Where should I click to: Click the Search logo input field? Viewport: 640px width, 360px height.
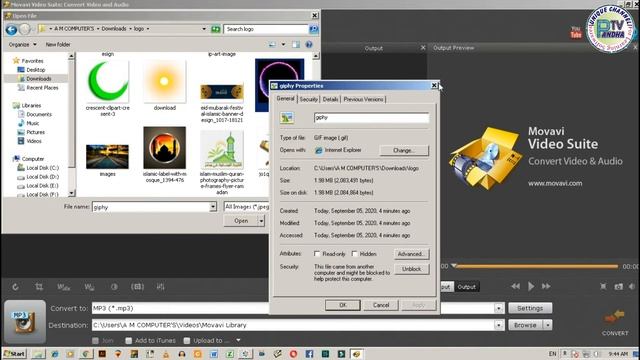click(265, 29)
